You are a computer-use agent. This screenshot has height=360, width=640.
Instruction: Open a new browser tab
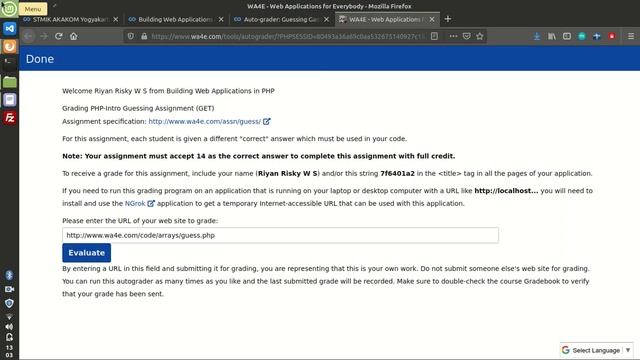click(448, 19)
